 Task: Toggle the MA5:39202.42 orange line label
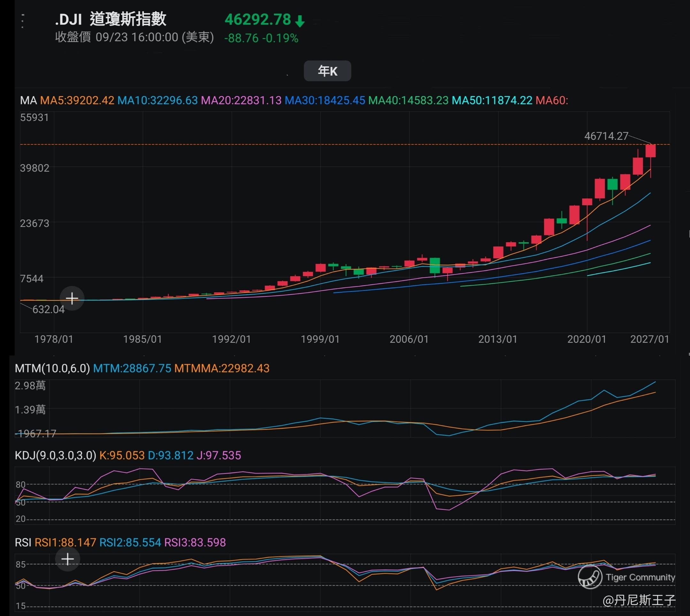pyautogui.click(x=77, y=101)
